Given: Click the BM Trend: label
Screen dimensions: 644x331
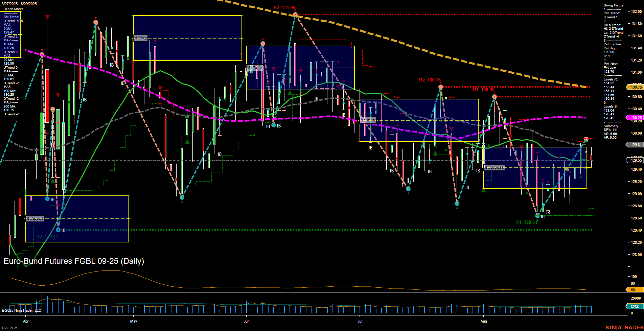Looking at the screenshot, I should [11, 17].
